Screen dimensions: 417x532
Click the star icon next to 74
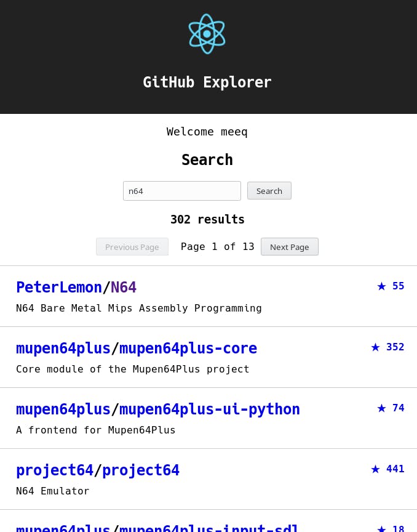click(381, 408)
